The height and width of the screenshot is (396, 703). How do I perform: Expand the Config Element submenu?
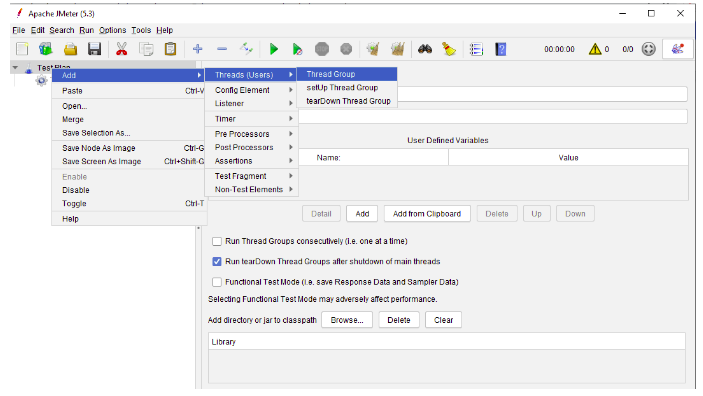tap(252, 90)
